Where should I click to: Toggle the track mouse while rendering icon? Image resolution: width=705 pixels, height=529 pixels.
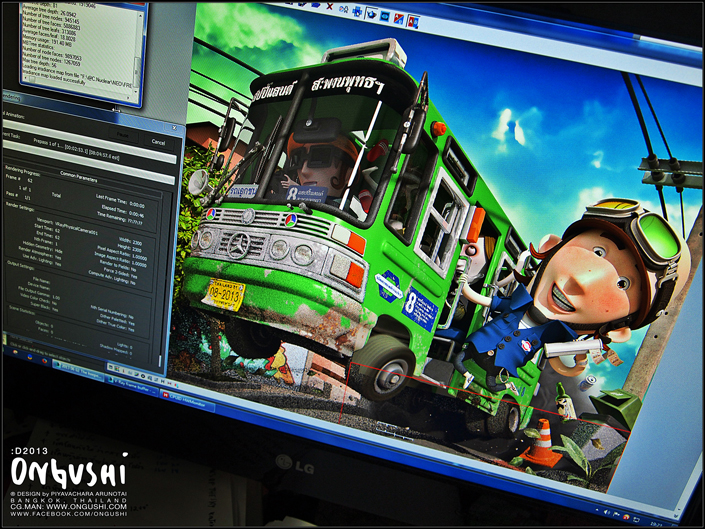pyautogui.click(x=357, y=11)
